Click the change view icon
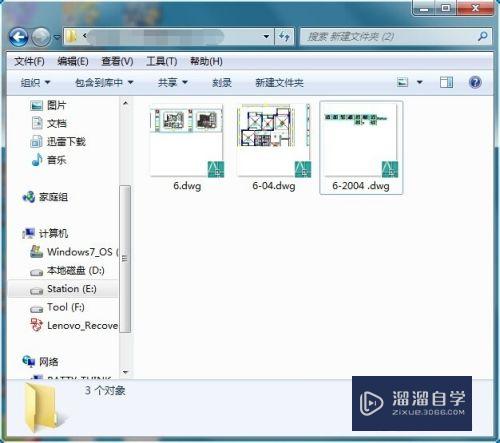Image resolution: width=500 pixels, height=443 pixels. tap(403, 82)
